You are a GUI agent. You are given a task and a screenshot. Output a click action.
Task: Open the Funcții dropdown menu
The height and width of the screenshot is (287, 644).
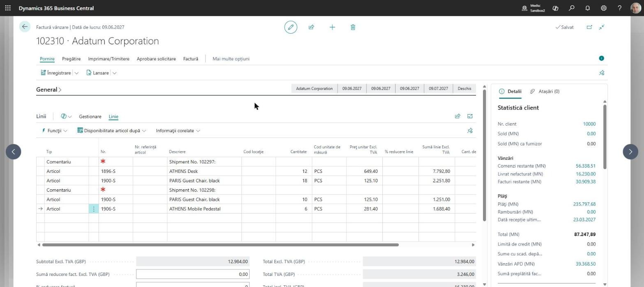tap(55, 131)
